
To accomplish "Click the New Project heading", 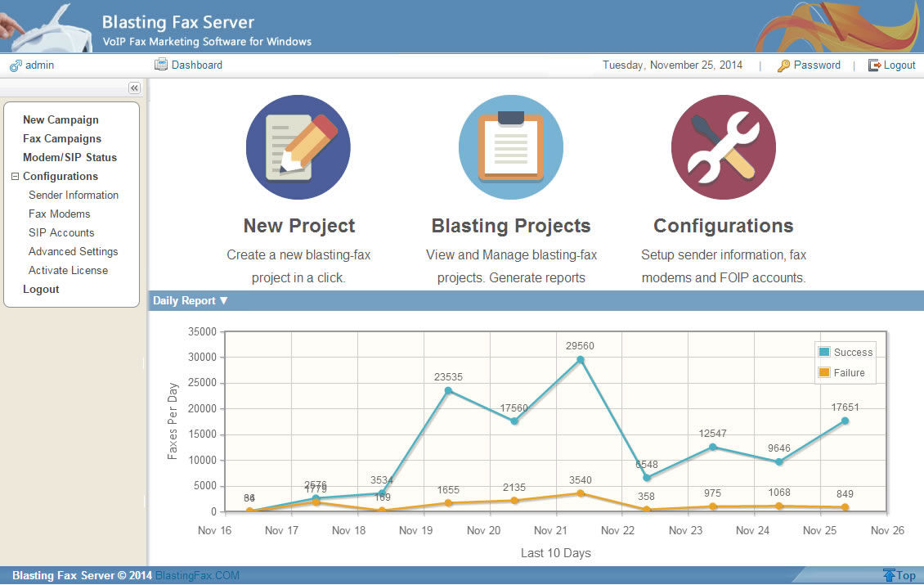I will [x=298, y=226].
